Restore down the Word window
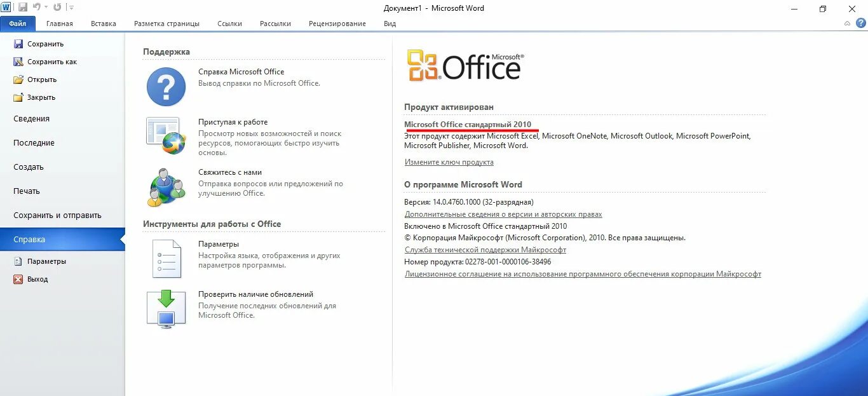Viewport: 868px width, 396px height. pyautogui.click(x=823, y=8)
